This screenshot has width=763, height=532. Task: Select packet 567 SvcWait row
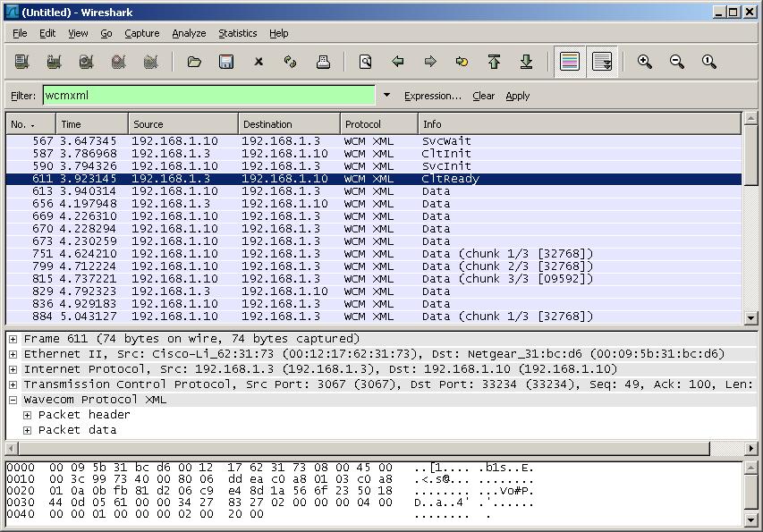pos(374,141)
